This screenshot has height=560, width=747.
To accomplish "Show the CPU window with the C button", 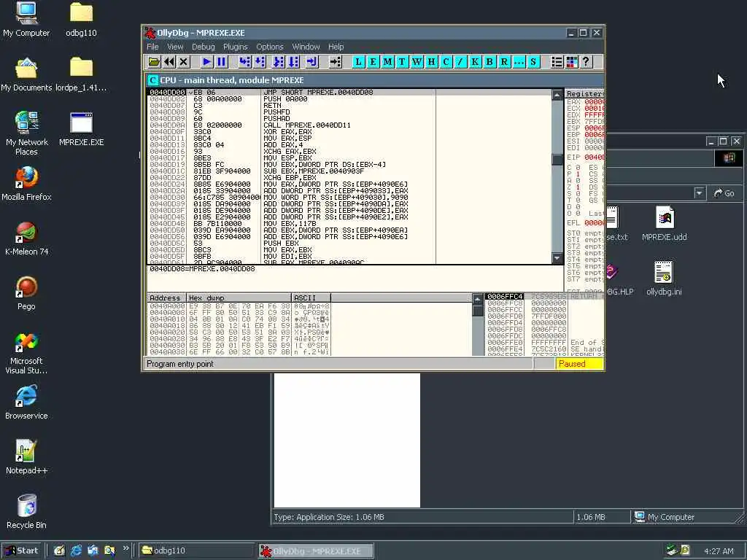I will click(446, 62).
